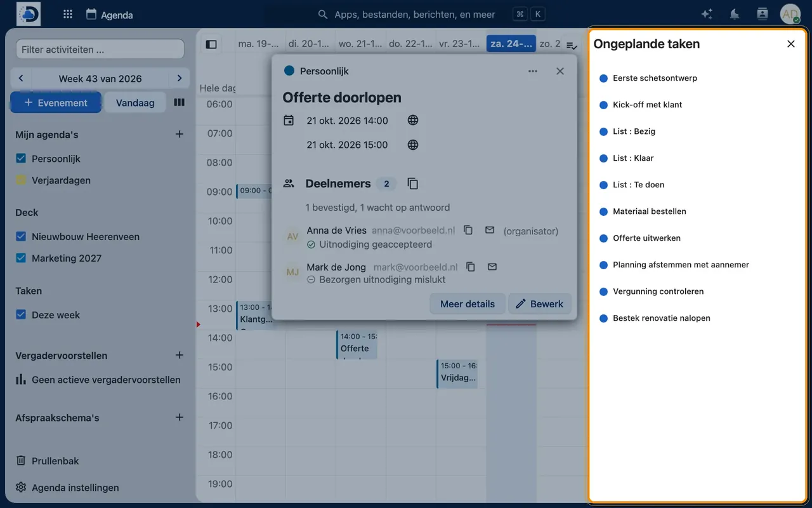Open the contacts menu icon
The height and width of the screenshot is (508, 812).
tap(763, 14)
